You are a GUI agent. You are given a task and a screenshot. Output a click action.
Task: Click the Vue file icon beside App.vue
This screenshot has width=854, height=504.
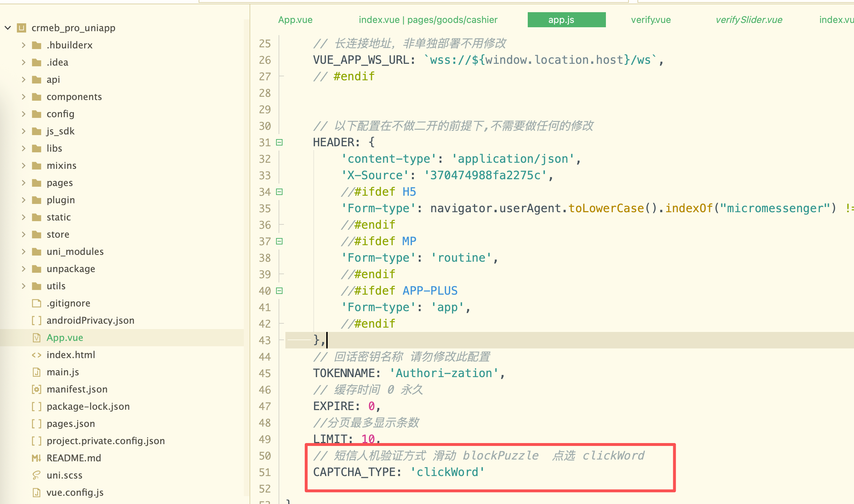pyautogui.click(x=37, y=338)
